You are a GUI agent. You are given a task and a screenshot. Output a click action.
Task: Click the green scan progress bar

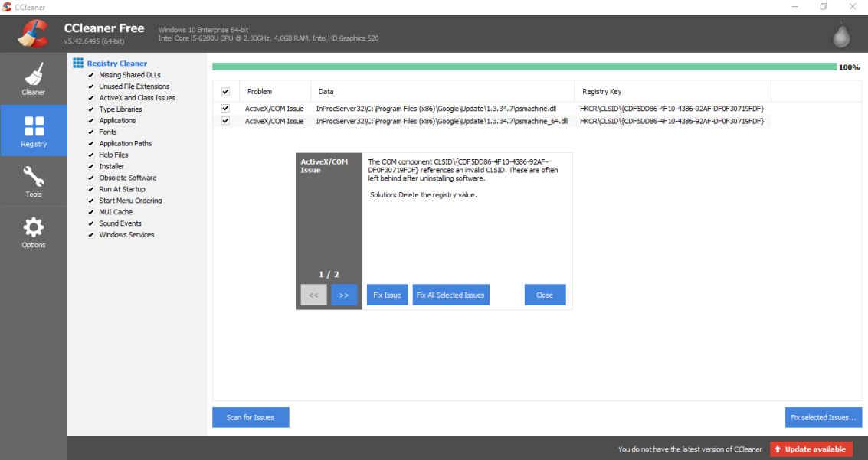pyautogui.click(x=524, y=67)
